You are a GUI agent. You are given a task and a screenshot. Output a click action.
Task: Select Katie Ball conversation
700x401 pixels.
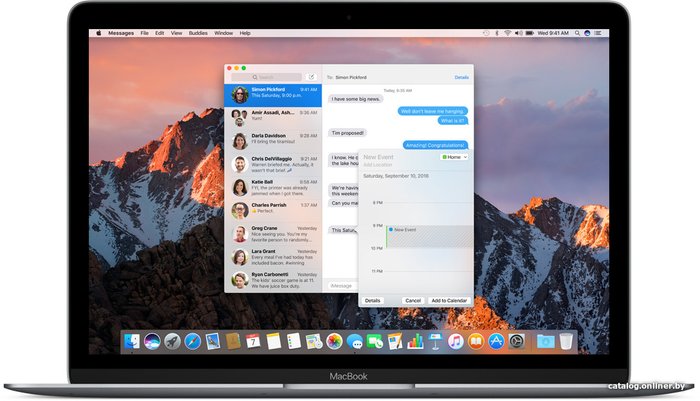[x=273, y=188]
